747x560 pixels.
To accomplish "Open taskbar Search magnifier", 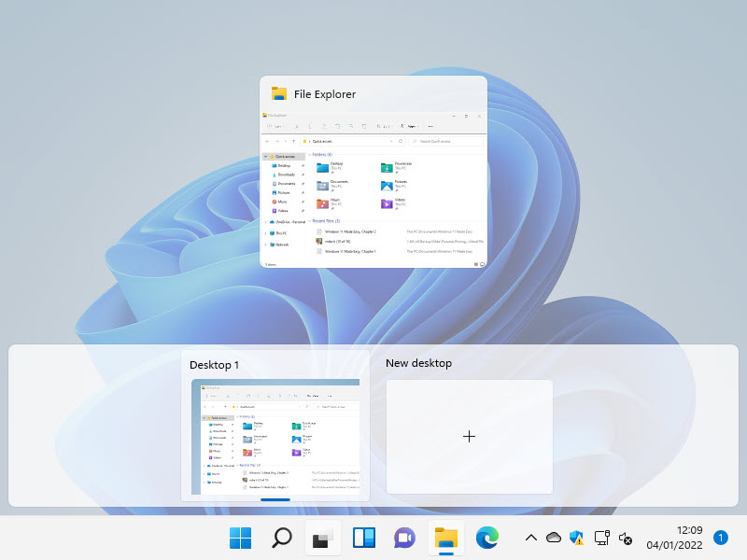I will click(282, 539).
